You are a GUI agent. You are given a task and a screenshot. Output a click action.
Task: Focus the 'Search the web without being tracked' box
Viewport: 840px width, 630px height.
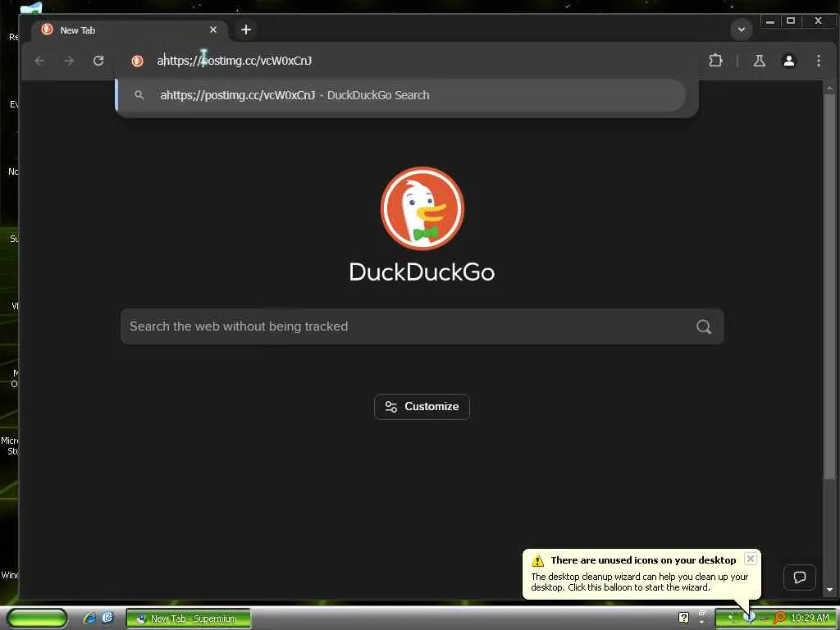422,326
